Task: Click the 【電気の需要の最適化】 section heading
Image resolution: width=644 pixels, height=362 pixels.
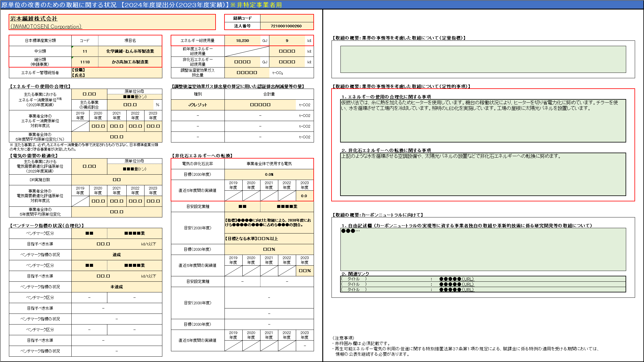Action: point(34,156)
